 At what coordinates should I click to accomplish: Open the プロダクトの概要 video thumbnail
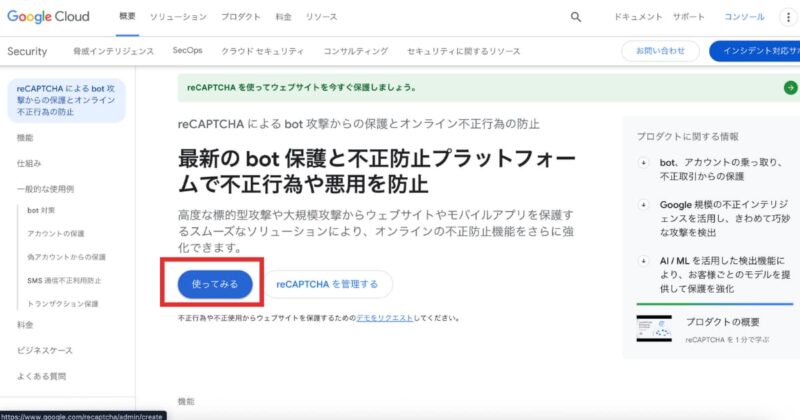pos(654,329)
